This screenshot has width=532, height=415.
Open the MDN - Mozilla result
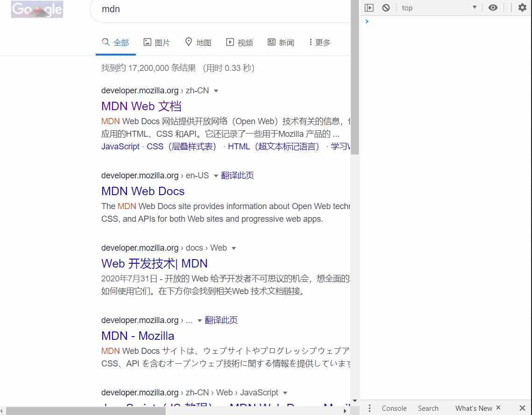138,336
